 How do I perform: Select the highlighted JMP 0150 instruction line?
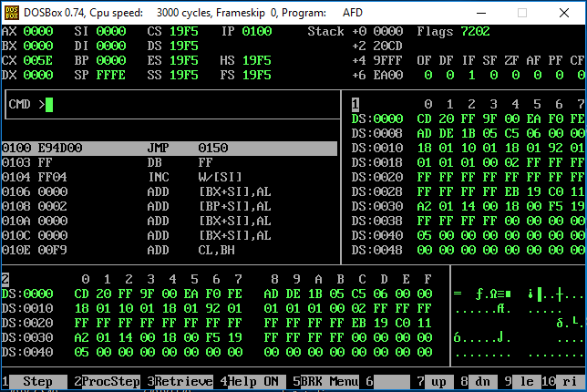coord(169,148)
